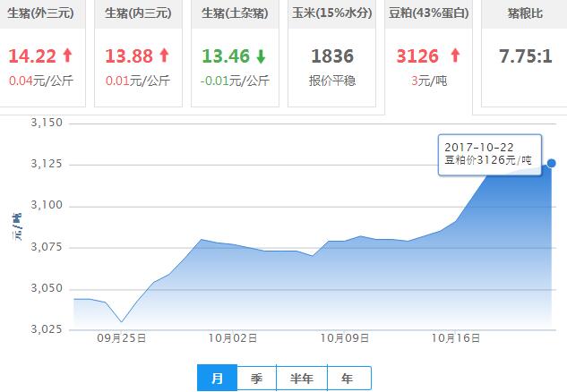The image size is (567, 392).
Task: Click the 09月25日 axis label
Action: [122, 338]
